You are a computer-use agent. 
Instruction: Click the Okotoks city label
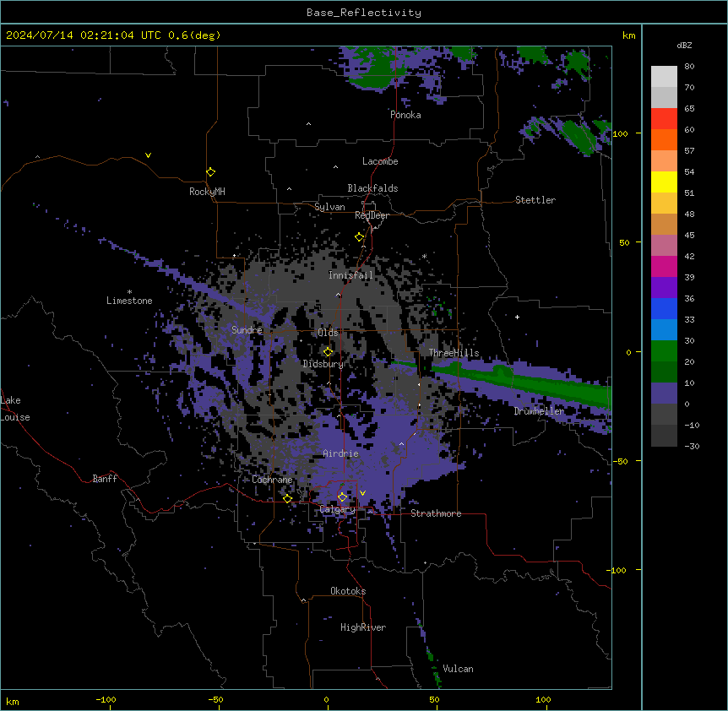coord(348,591)
